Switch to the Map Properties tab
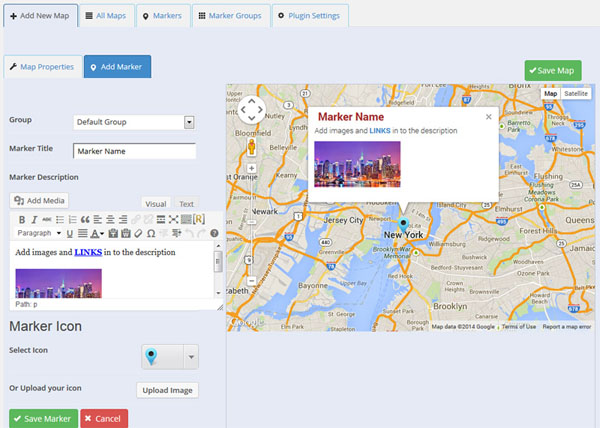This screenshot has height=428, width=600. pyautogui.click(x=42, y=67)
